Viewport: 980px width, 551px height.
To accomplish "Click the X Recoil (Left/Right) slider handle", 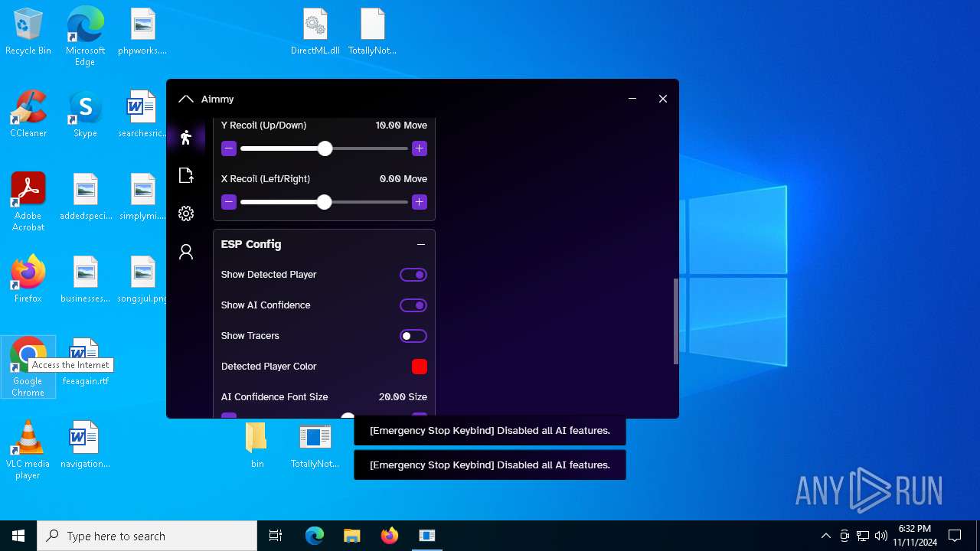I will 324,202.
